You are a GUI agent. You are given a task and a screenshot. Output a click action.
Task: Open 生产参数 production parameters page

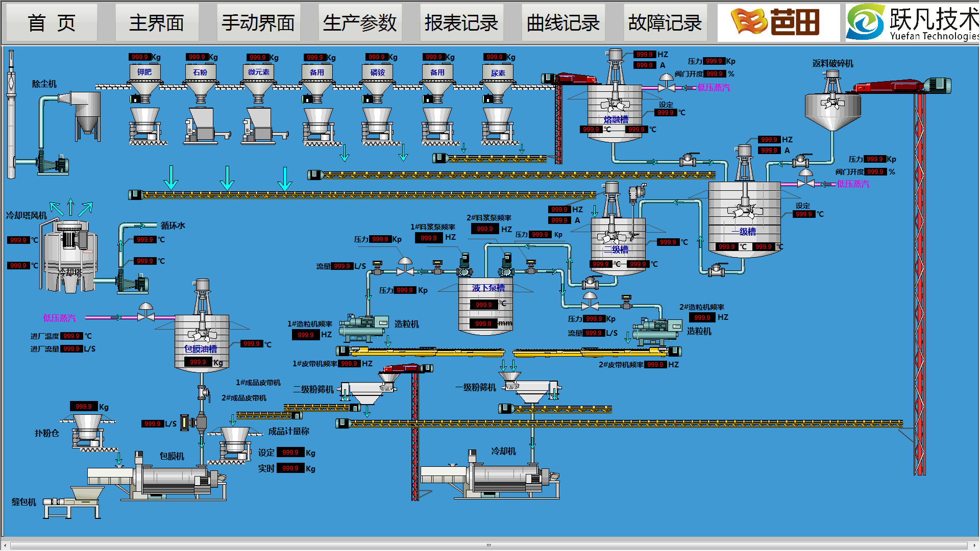(x=360, y=23)
